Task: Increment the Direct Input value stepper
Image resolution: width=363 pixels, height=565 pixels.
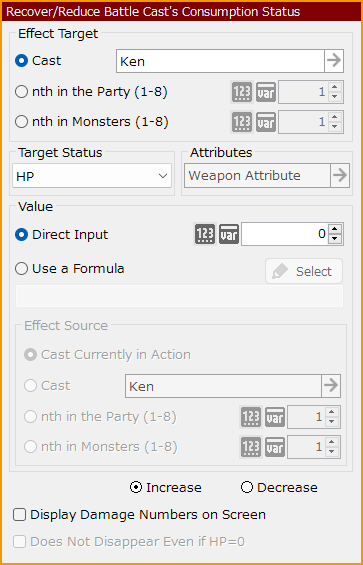Action: (x=335, y=229)
